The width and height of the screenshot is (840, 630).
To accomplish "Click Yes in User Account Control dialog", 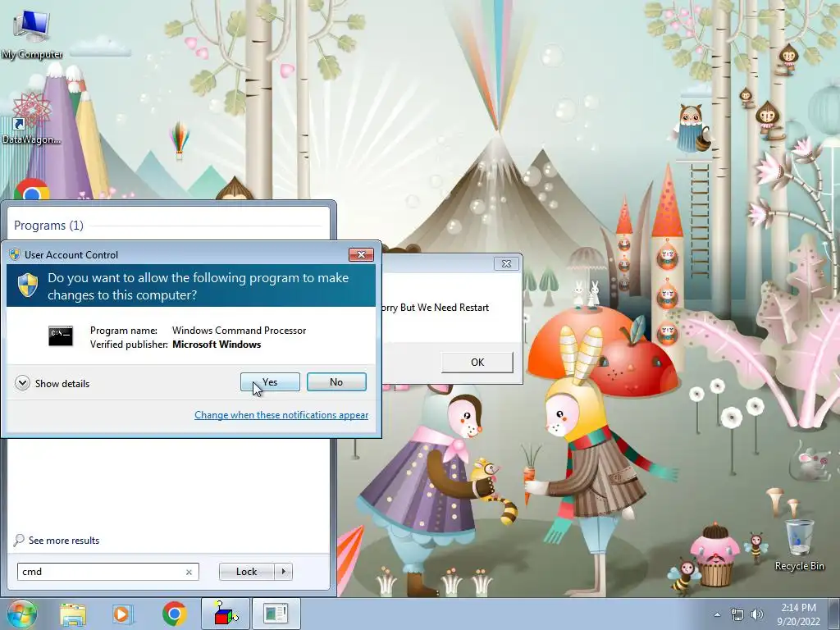I will point(270,382).
